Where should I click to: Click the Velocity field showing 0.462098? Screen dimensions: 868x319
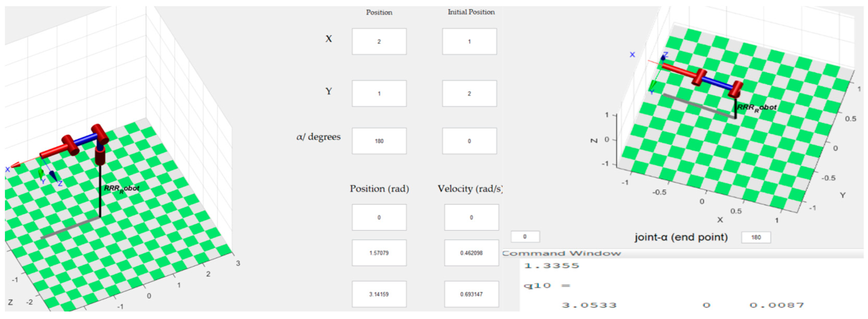[471, 253]
